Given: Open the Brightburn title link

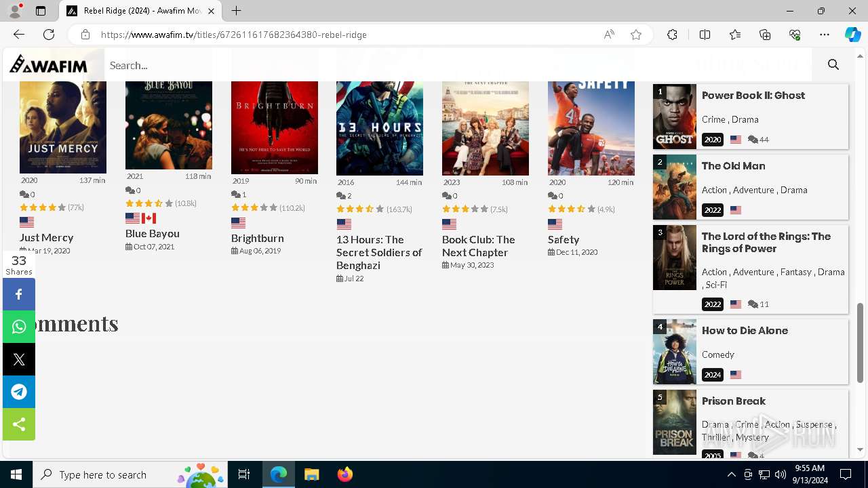Looking at the screenshot, I should [x=258, y=238].
